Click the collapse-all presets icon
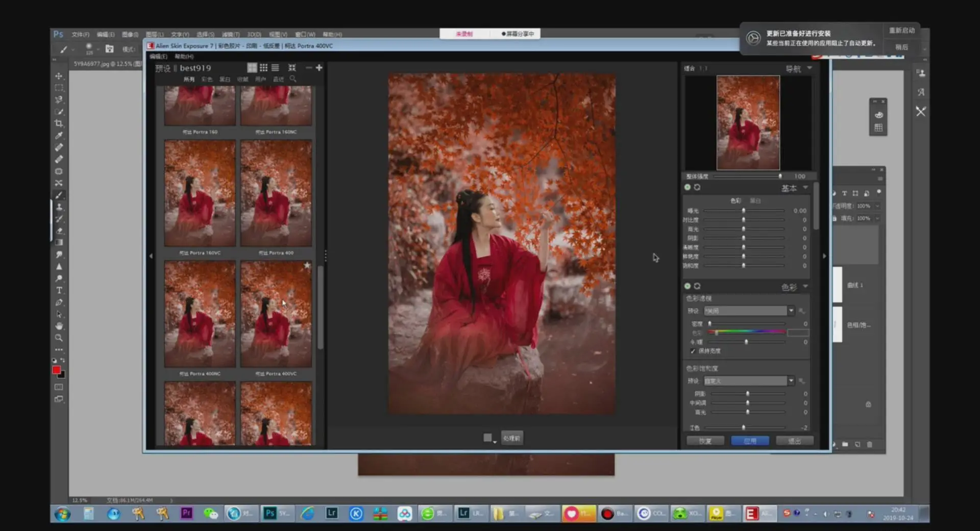 click(x=292, y=67)
